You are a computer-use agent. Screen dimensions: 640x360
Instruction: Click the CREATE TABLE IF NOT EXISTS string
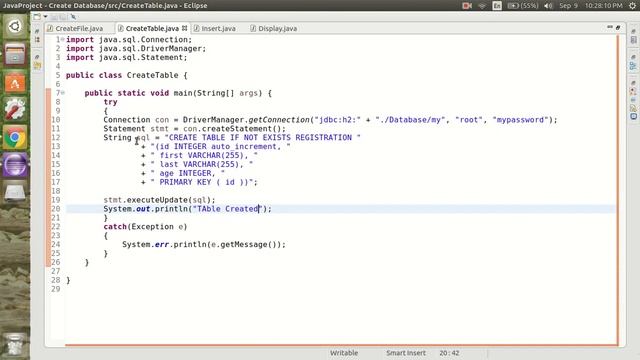pyautogui.click(x=262, y=138)
